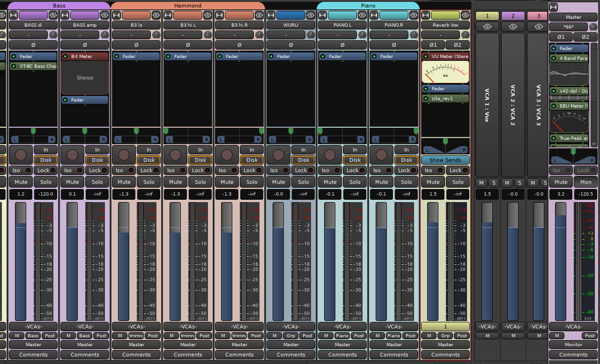Open Piano group dropdown on PIANO.L strip
The width and height of the screenshot is (600, 364).
[x=342, y=336]
